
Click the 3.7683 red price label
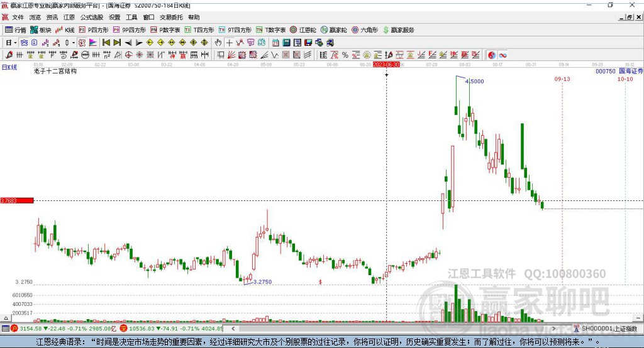(17, 200)
